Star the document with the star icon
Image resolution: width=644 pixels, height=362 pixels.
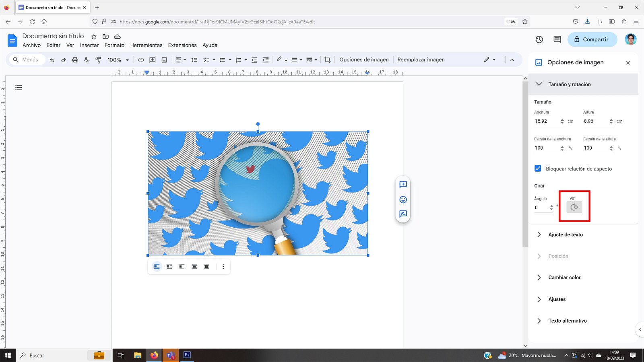(94, 37)
